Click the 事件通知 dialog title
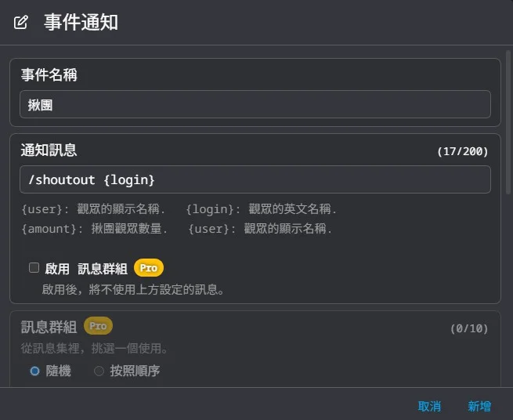The width and height of the screenshot is (513, 420). tap(81, 22)
